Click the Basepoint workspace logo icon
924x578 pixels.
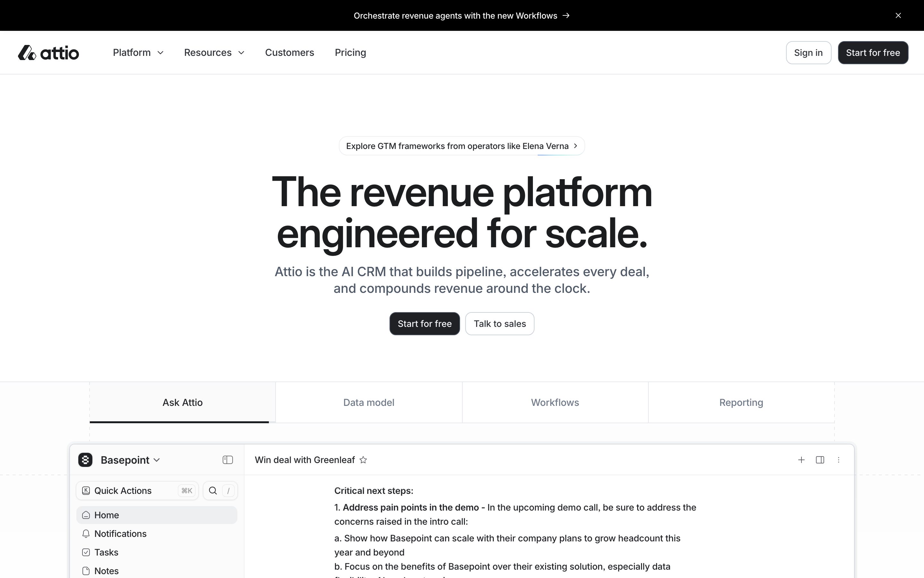[85, 460]
